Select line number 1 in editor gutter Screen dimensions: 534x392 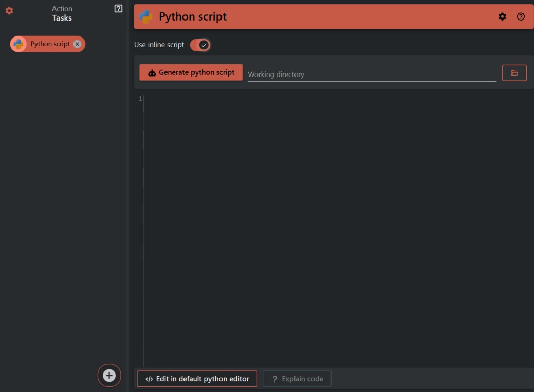[140, 99]
